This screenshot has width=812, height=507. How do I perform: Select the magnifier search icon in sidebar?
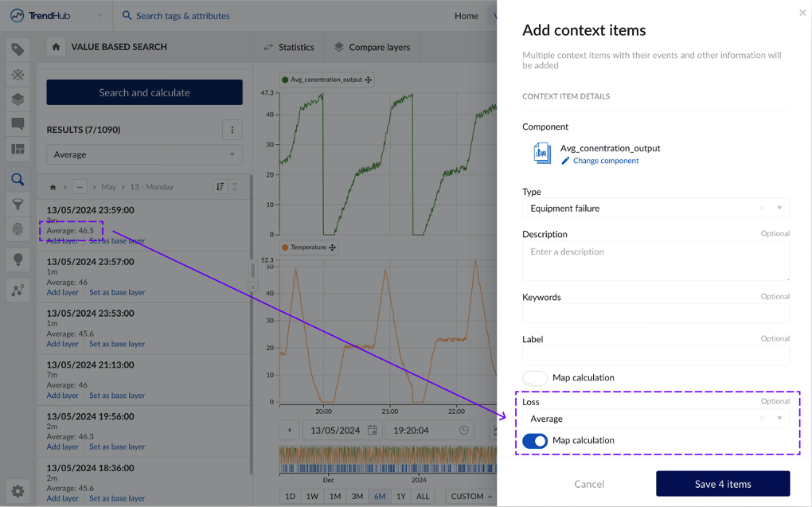[x=18, y=179]
